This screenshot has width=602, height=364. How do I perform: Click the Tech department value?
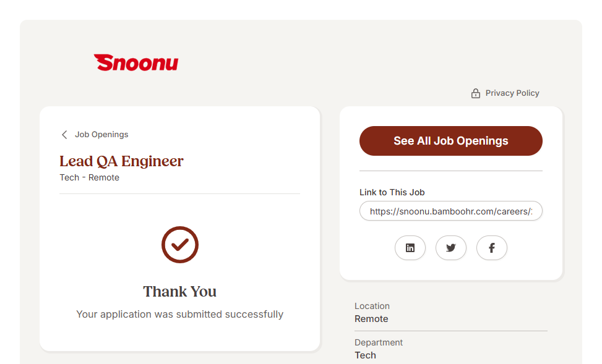click(365, 355)
